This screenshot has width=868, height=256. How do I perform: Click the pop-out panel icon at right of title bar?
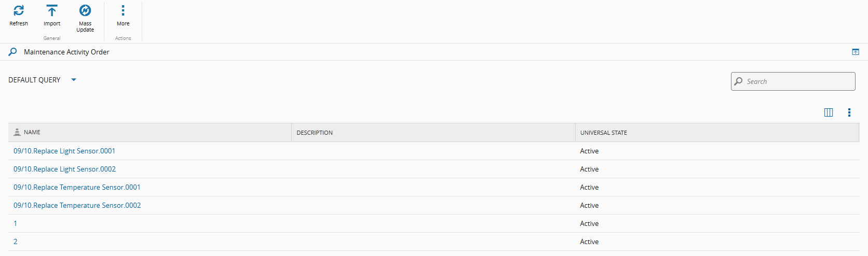(856, 52)
